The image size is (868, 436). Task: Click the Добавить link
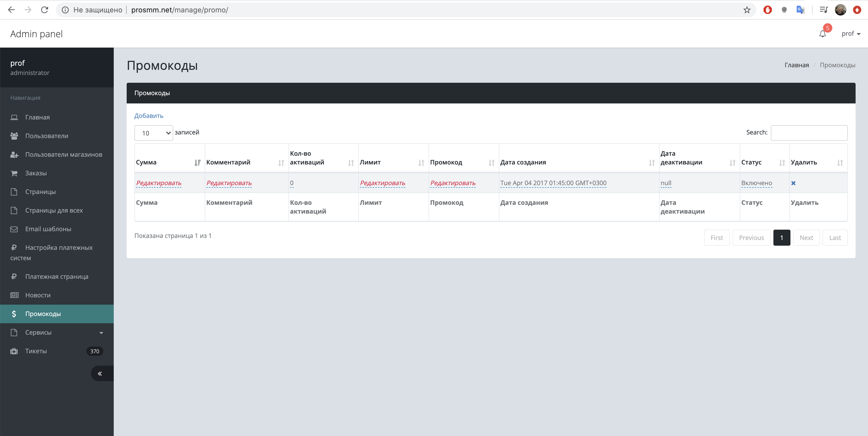(x=149, y=116)
